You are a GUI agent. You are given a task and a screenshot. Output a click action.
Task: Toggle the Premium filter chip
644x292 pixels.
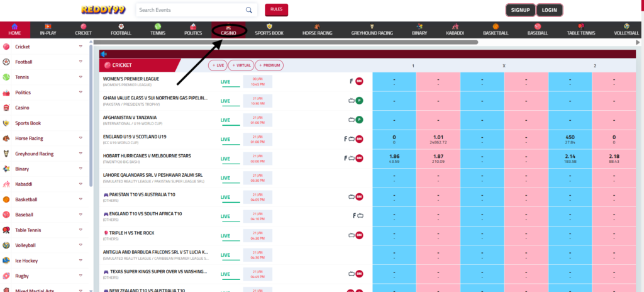[x=269, y=65]
